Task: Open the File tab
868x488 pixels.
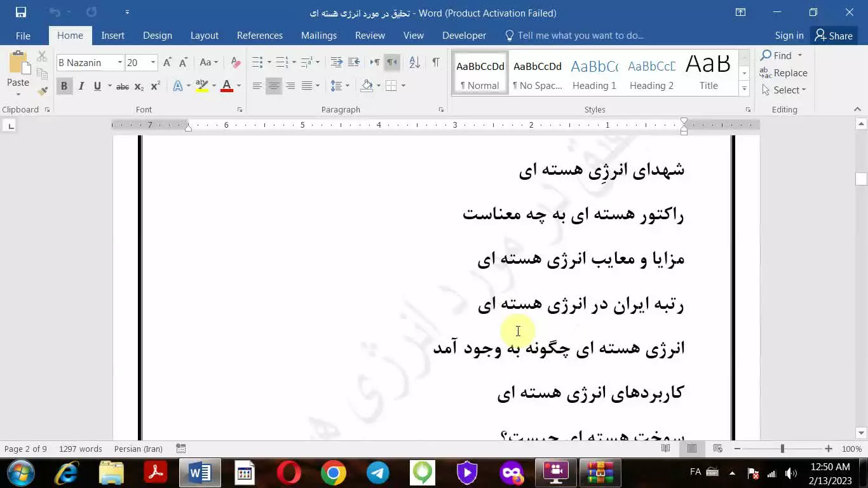Action: pyautogui.click(x=23, y=36)
